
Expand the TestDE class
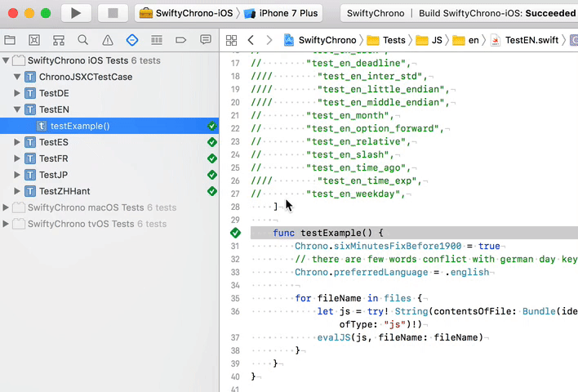[17, 93]
